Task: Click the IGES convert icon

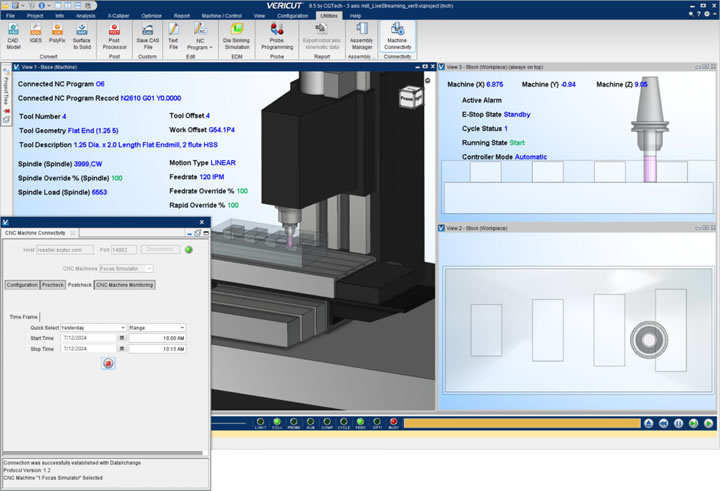Action: coord(35,34)
